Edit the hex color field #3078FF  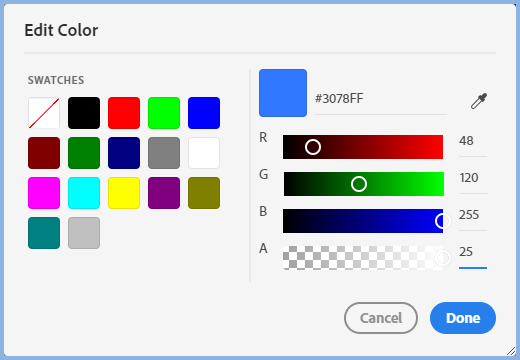(381, 99)
